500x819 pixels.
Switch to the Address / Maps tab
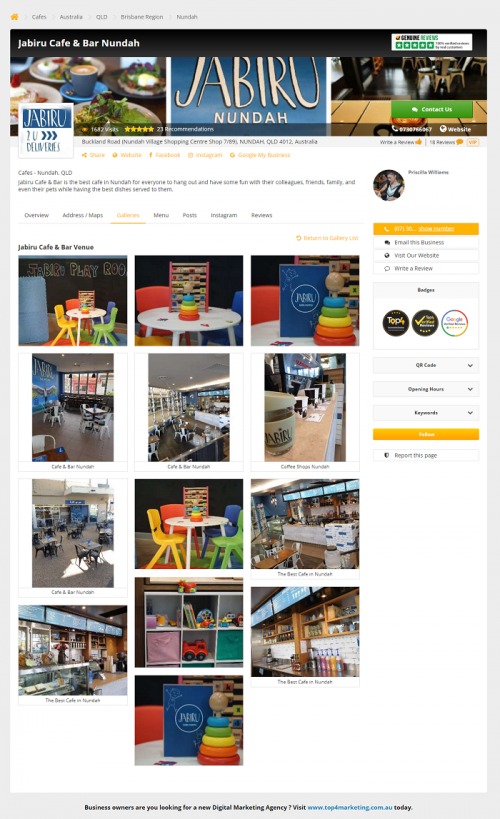point(83,215)
